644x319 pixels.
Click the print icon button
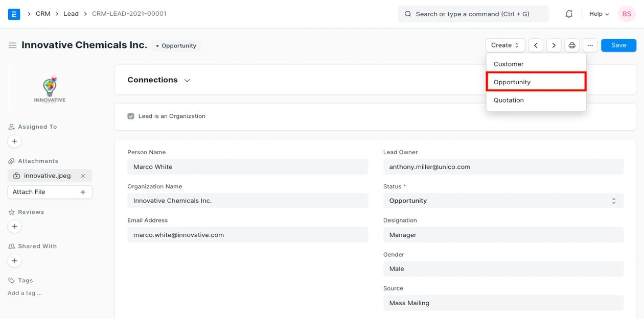click(x=572, y=45)
